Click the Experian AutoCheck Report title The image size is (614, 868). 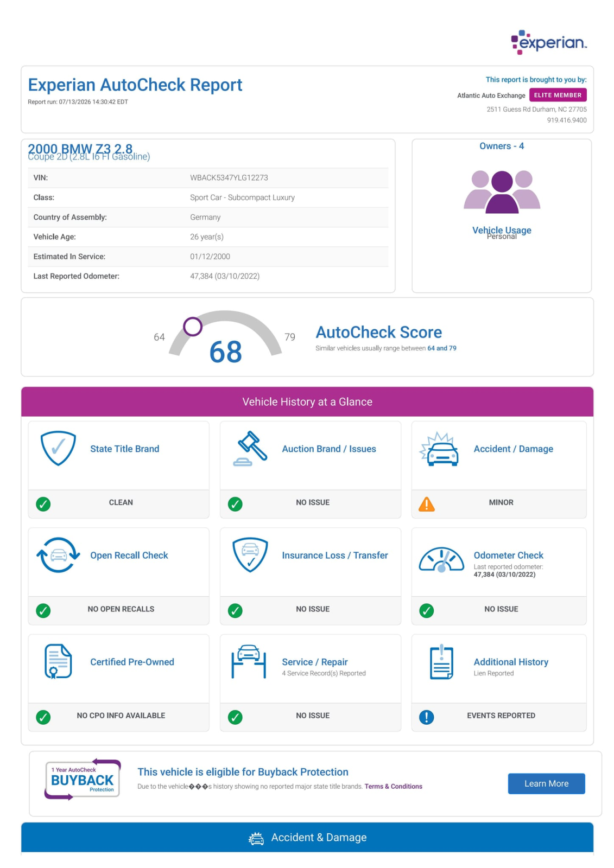135,85
